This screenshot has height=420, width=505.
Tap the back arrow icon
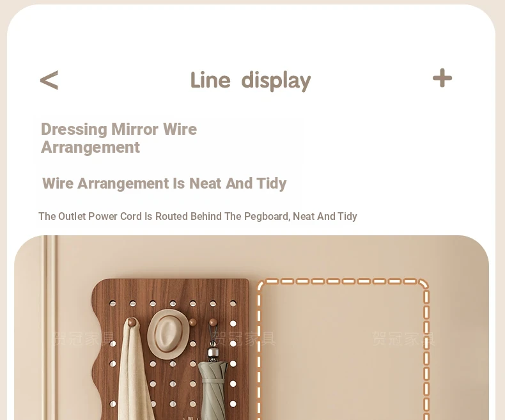[x=49, y=80]
